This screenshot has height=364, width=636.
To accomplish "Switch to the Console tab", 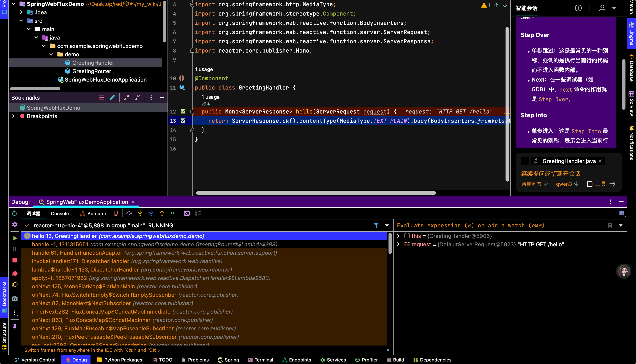I will click(60, 214).
